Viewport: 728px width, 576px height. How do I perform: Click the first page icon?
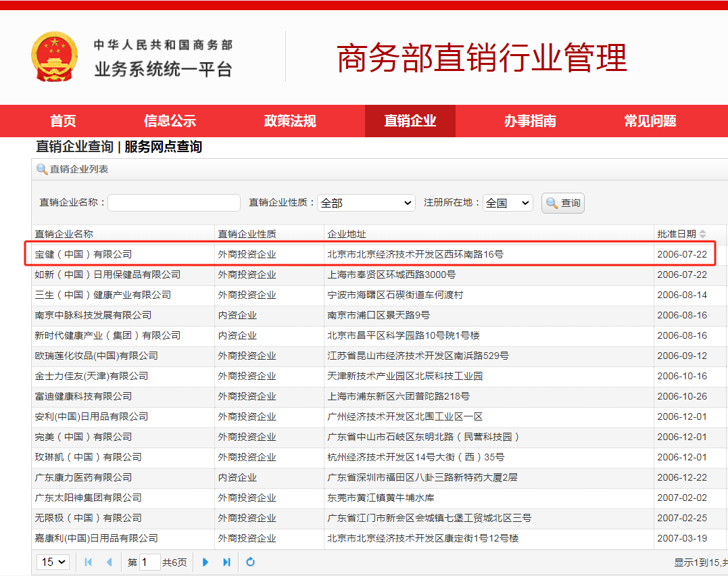coord(89,562)
